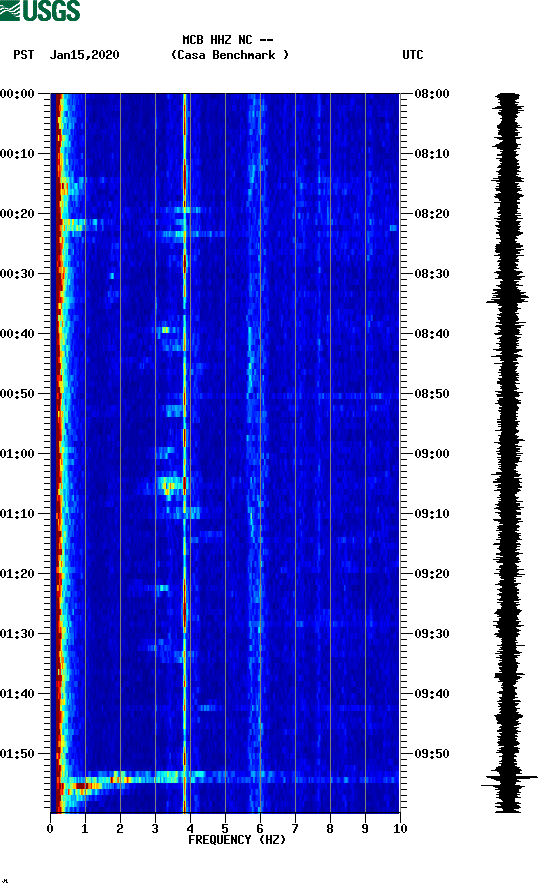Click frequency axis tick label '9'
The height and width of the screenshot is (892, 552).
pyautogui.click(x=365, y=829)
